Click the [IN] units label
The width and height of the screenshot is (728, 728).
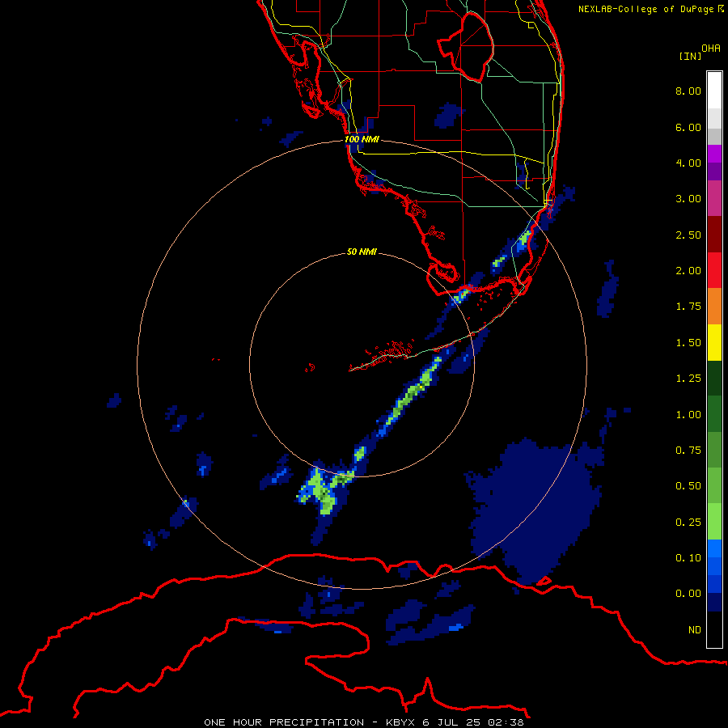click(x=690, y=56)
